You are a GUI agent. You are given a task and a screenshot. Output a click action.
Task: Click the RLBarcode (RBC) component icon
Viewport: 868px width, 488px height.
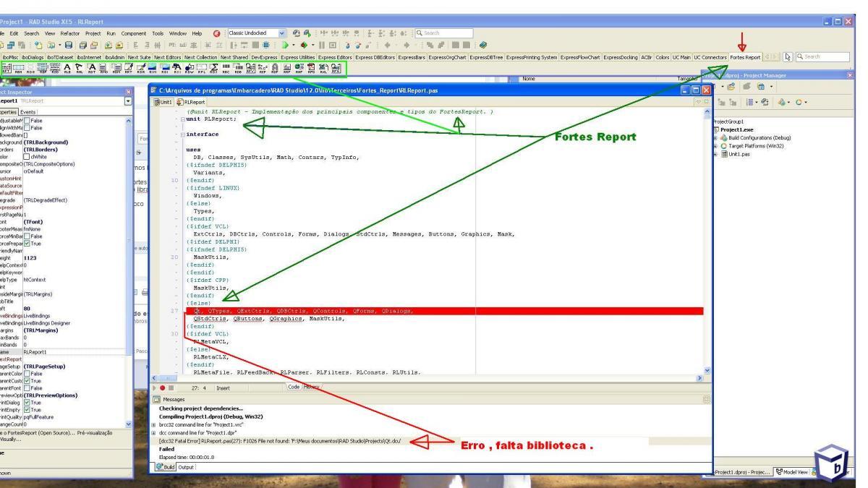point(226,68)
